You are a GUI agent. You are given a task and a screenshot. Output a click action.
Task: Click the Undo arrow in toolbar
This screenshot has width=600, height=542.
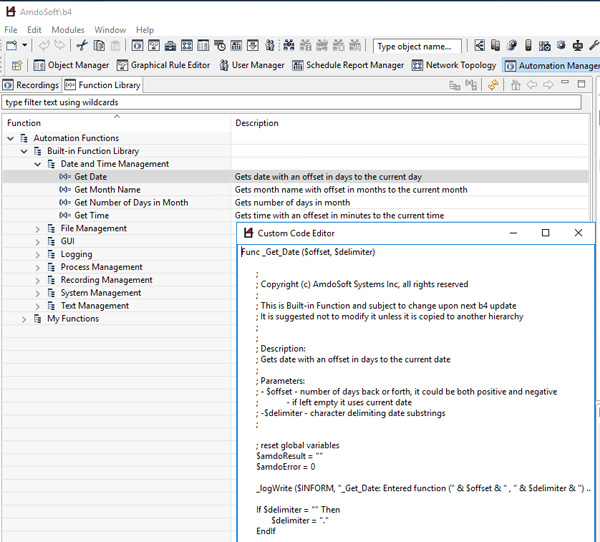click(x=44, y=46)
